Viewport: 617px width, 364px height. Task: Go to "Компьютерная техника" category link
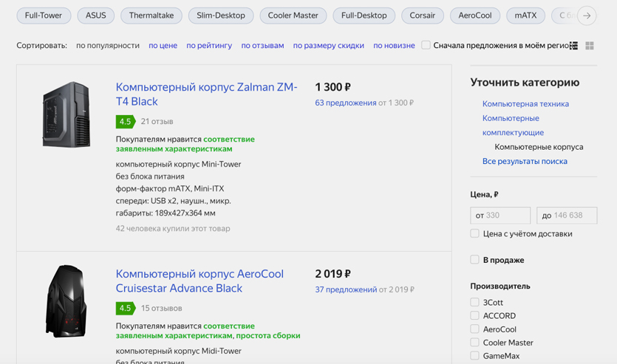coord(525,104)
